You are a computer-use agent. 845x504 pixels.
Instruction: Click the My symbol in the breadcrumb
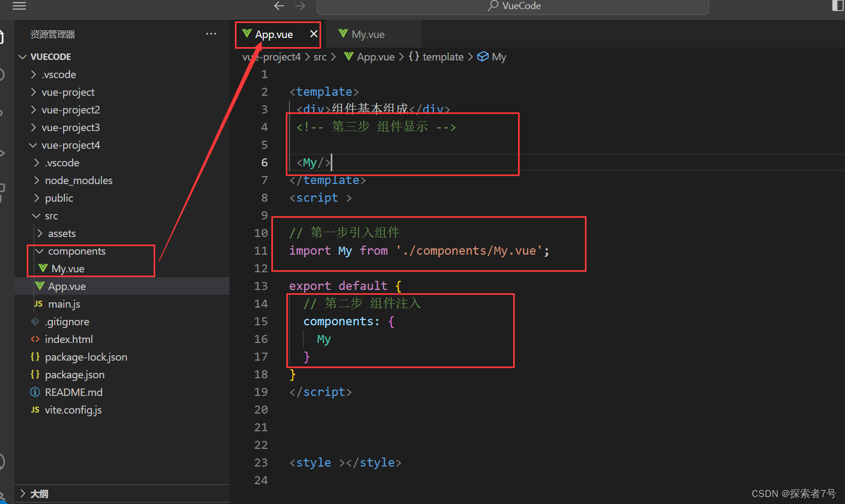click(x=499, y=57)
